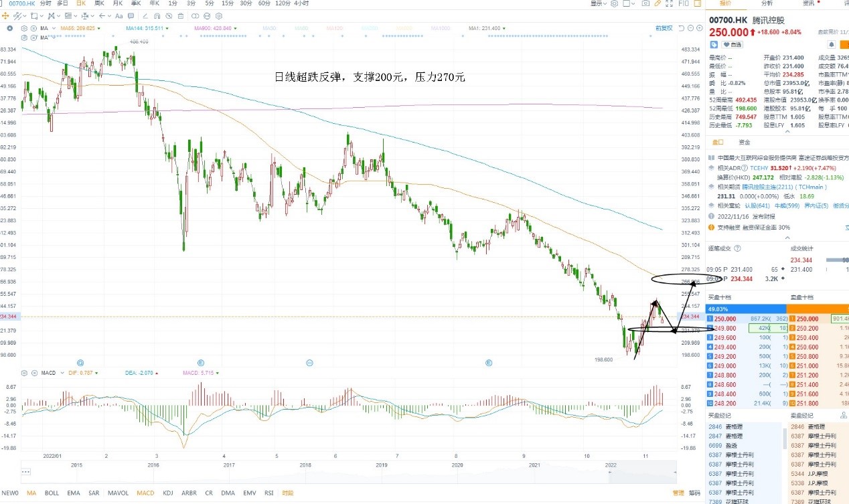Toggle the DMA indicator

(228, 493)
